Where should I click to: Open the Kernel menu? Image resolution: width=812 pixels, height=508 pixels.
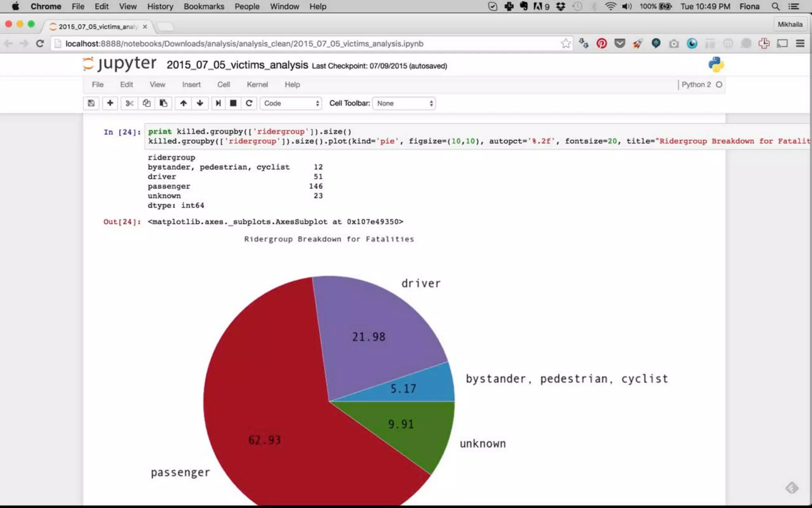pyautogui.click(x=257, y=85)
